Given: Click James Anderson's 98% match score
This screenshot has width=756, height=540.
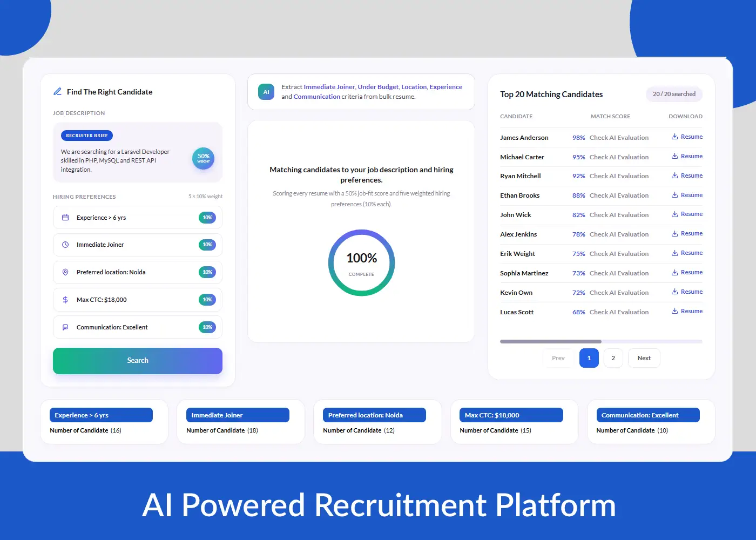Looking at the screenshot, I should point(579,138).
